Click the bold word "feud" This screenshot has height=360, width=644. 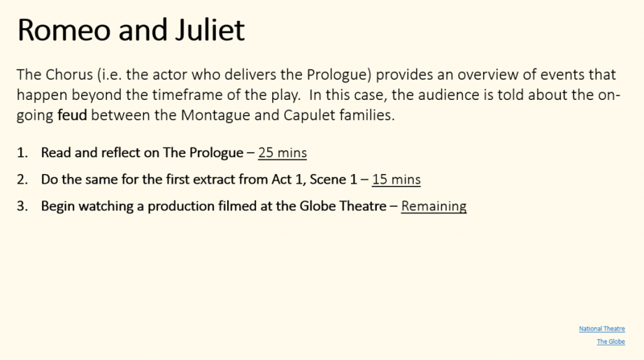click(72, 115)
